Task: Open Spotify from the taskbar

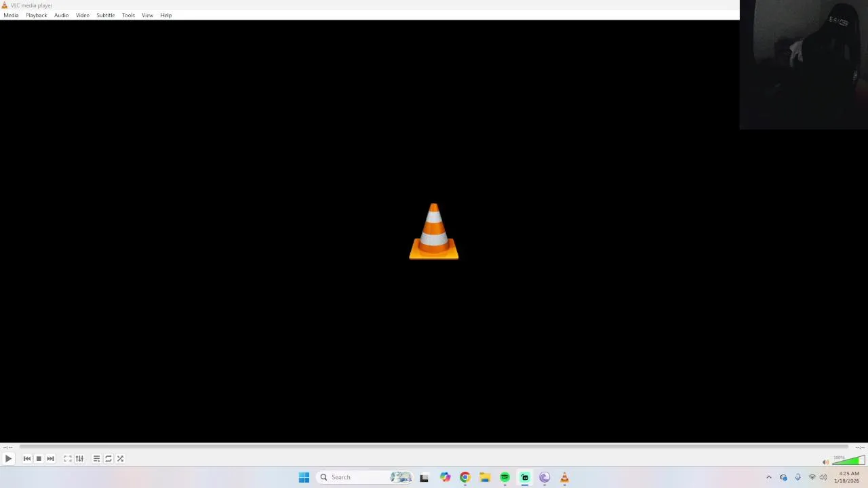Action: click(x=505, y=477)
